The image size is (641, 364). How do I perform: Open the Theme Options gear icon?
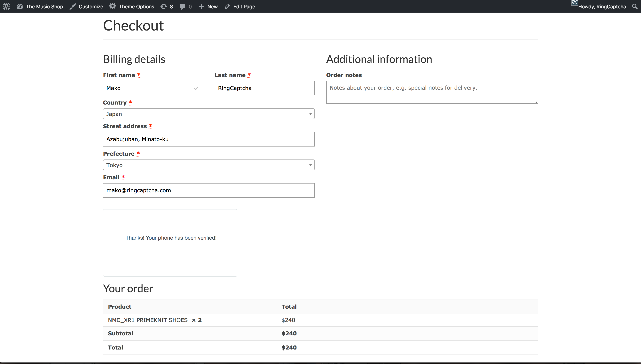tap(113, 6)
